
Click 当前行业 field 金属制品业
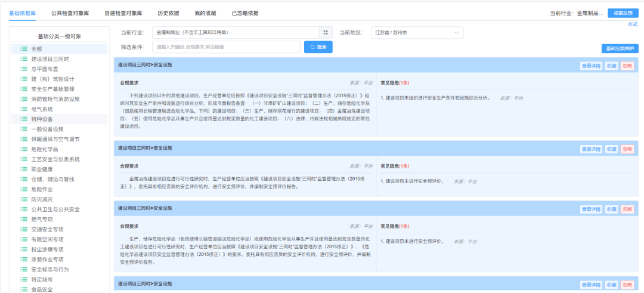pyautogui.click(x=236, y=32)
